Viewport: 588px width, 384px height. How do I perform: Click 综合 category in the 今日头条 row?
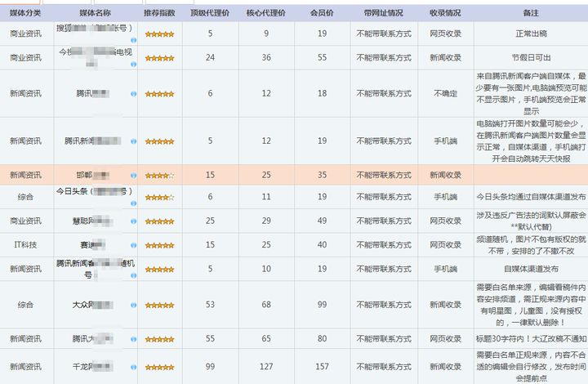click(x=25, y=197)
